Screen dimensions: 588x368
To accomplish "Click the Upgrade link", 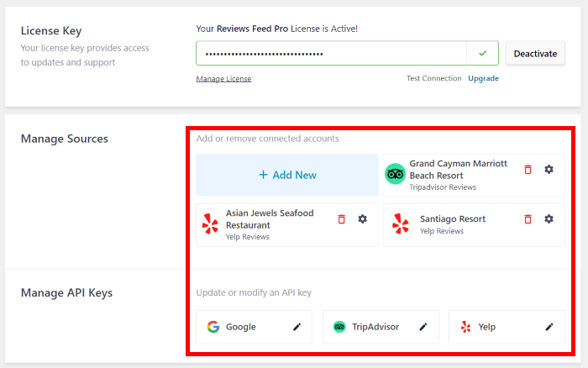I will (483, 78).
